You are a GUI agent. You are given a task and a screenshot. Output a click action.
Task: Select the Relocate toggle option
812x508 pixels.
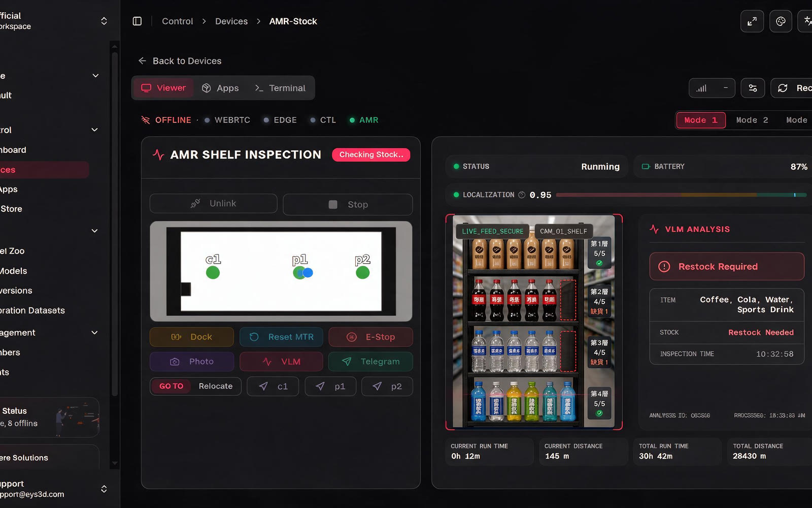[216, 386]
